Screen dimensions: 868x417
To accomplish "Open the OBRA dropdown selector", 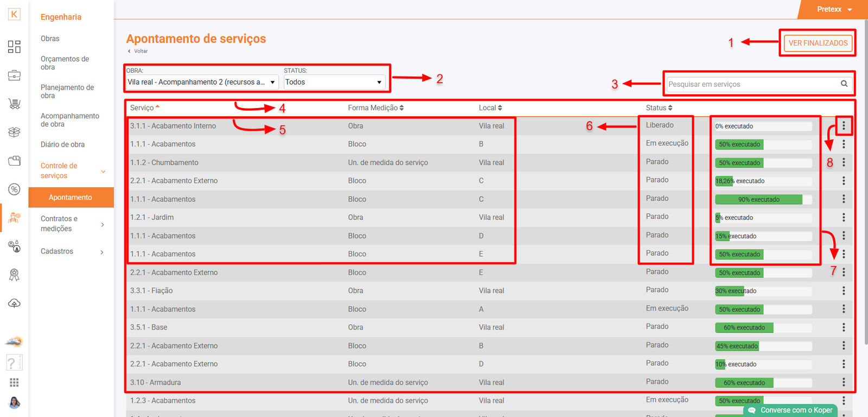I will coord(202,82).
